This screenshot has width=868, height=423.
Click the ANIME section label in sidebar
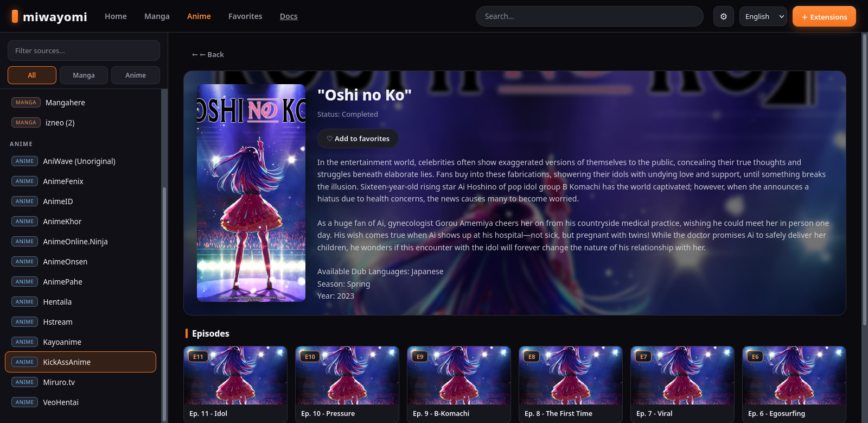[x=21, y=144]
